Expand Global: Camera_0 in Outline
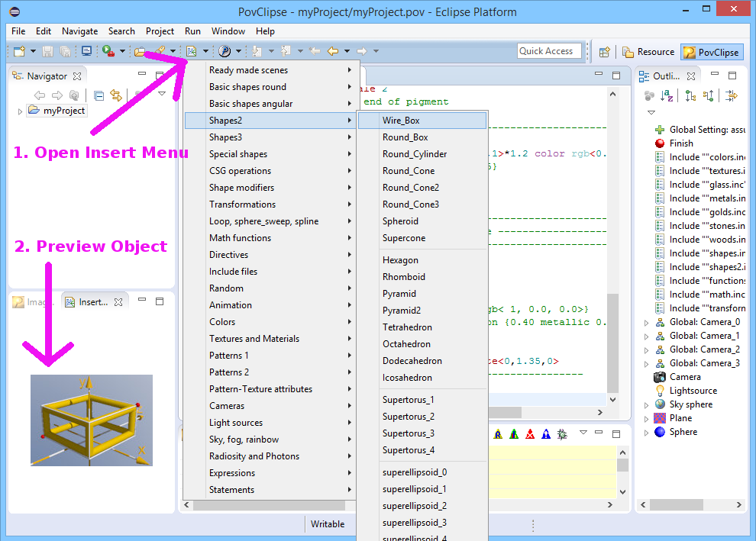This screenshot has height=541, width=756. (647, 323)
